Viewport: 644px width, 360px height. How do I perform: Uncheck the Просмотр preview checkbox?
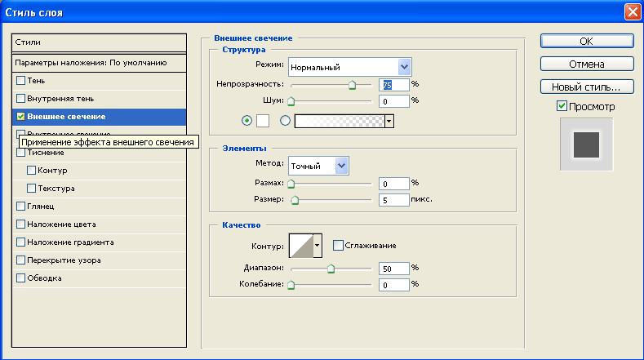pos(561,106)
